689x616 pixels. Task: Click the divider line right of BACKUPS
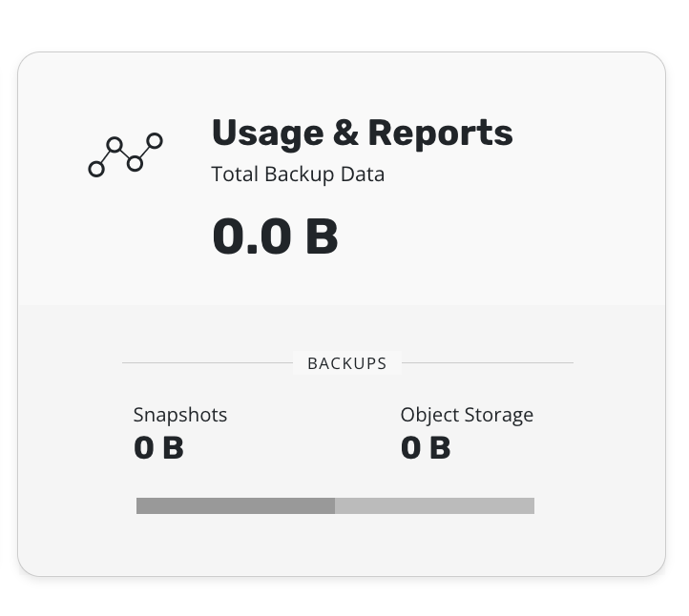[x=487, y=363]
